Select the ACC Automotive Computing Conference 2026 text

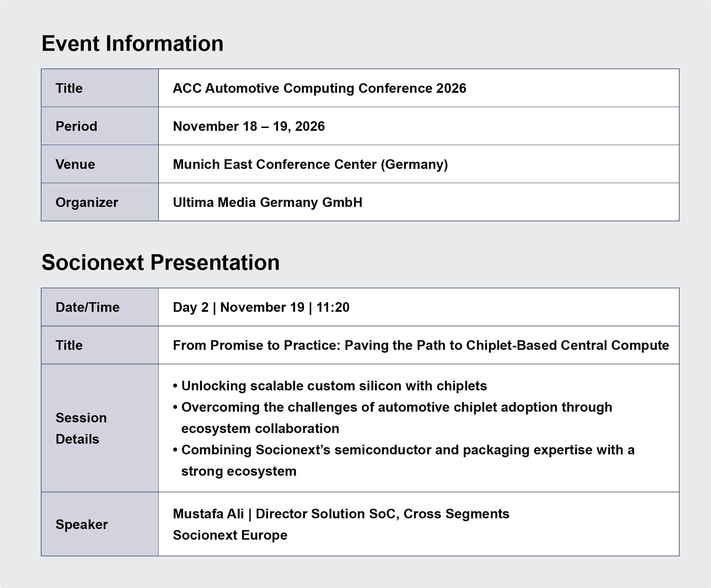pyautogui.click(x=319, y=88)
